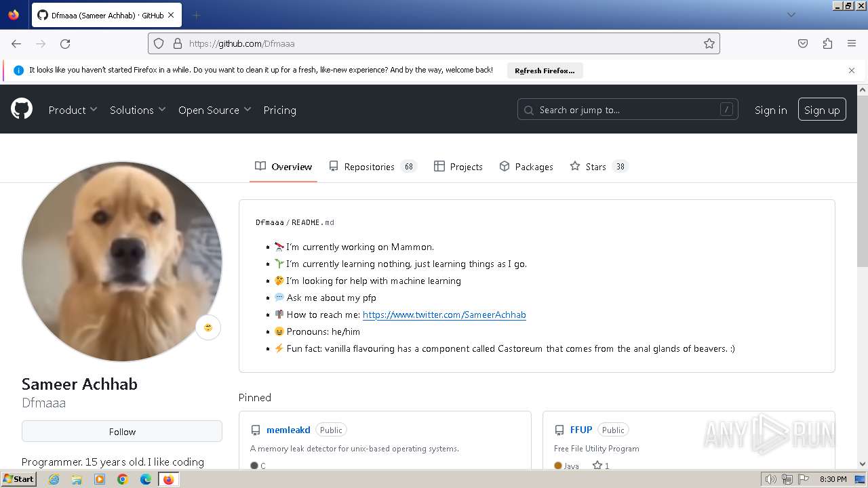The image size is (868, 488).
Task: Expand the Product dropdown menu
Action: point(73,110)
